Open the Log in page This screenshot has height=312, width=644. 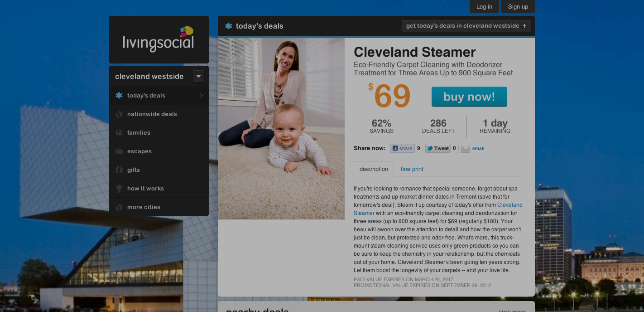tap(484, 7)
